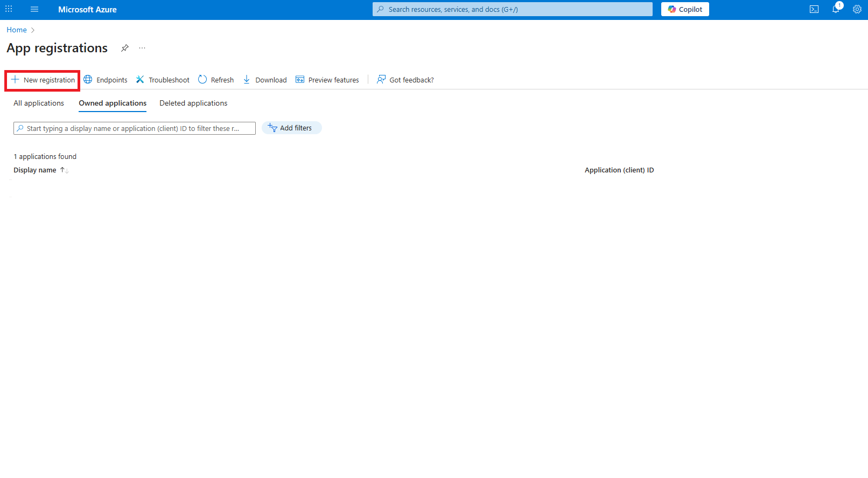The height and width of the screenshot is (478, 868).
Task: Click the Home breadcrumb link
Action: coord(17,30)
